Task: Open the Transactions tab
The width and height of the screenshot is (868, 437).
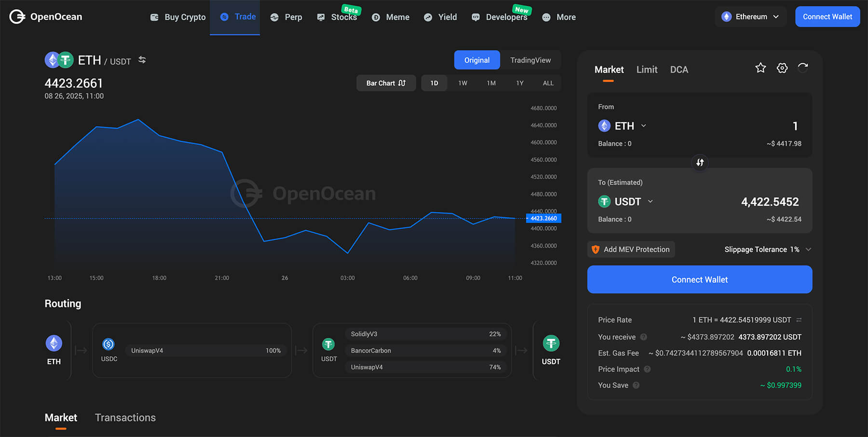Action: [x=125, y=417]
